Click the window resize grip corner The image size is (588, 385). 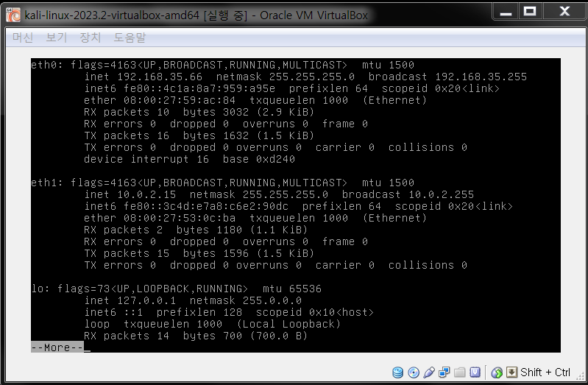point(582,376)
